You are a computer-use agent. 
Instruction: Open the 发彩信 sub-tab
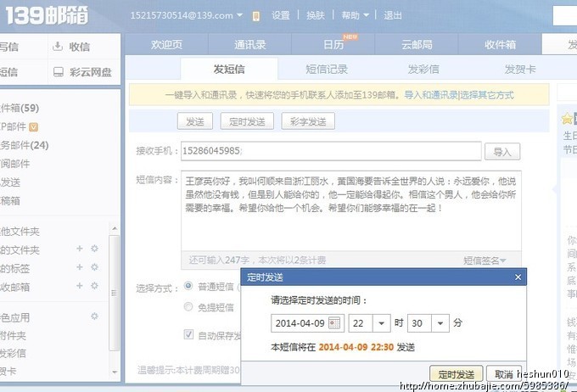pos(423,69)
